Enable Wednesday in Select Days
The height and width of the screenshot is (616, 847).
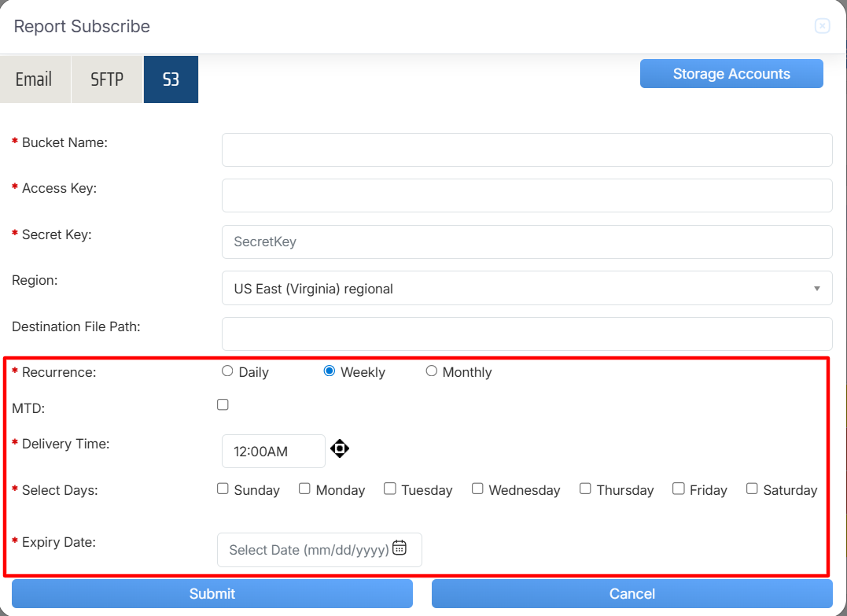click(x=477, y=489)
